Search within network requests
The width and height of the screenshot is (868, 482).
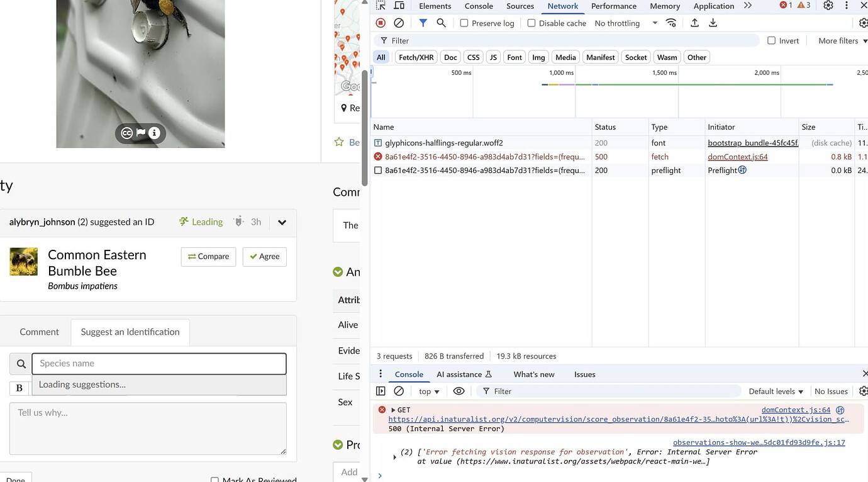[440, 23]
